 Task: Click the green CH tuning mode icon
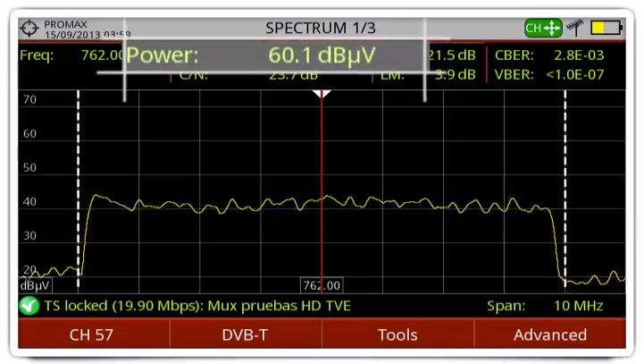coord(543,28)
